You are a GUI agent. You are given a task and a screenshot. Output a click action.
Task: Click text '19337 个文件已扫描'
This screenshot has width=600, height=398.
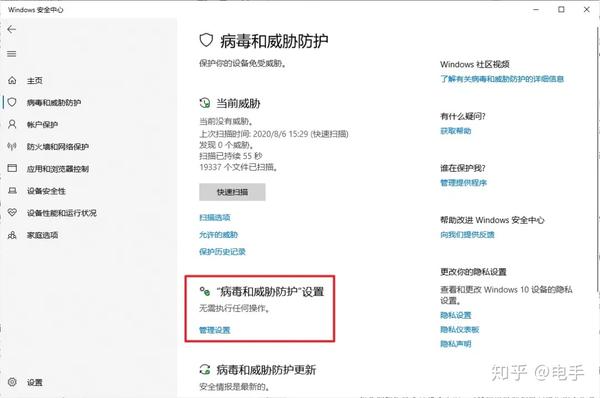click(x=238, y=167)
